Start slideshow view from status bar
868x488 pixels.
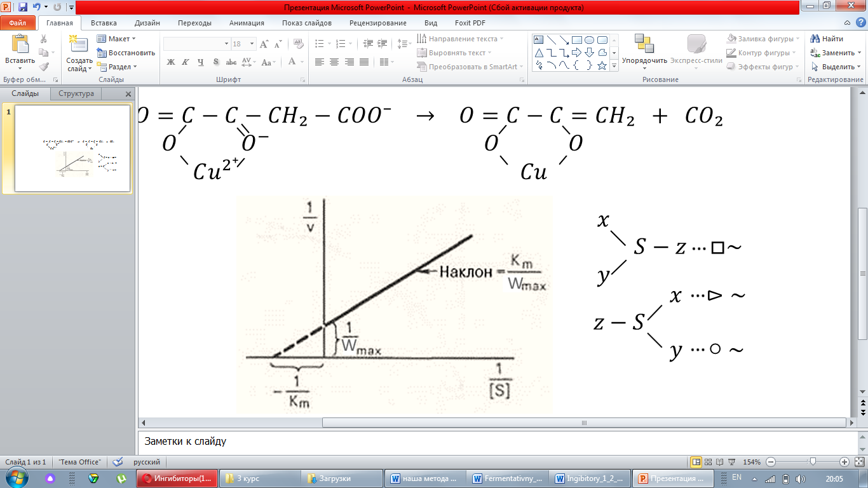tap(730, 462)
